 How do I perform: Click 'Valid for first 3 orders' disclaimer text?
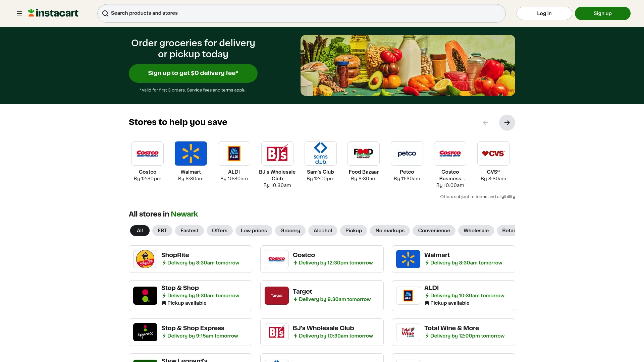pos(193,90)
